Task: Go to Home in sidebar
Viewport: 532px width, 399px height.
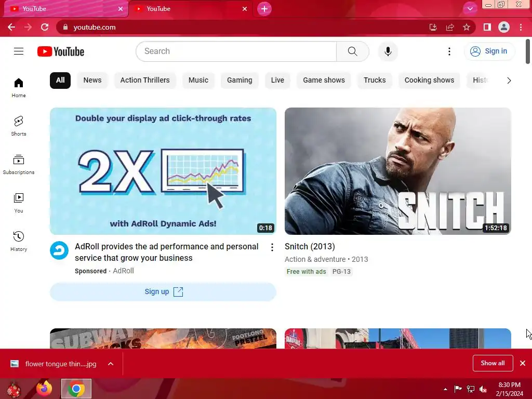Action: pyautogui.click(x=19, y=88)
